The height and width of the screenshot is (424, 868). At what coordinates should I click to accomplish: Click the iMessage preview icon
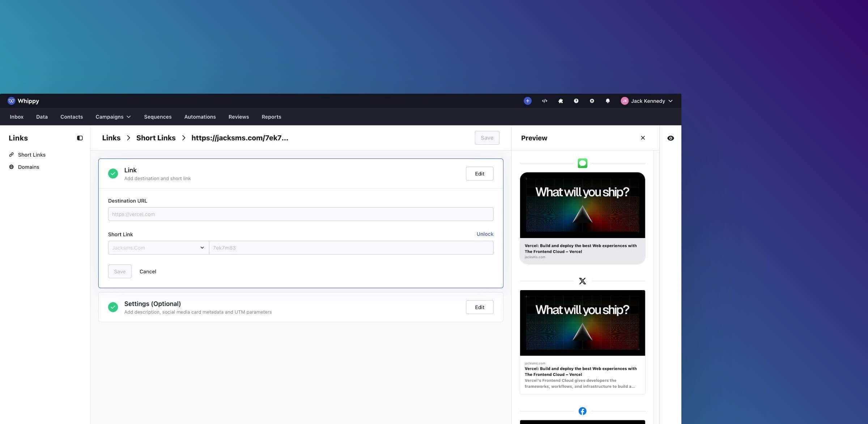[x=582, y=163]
